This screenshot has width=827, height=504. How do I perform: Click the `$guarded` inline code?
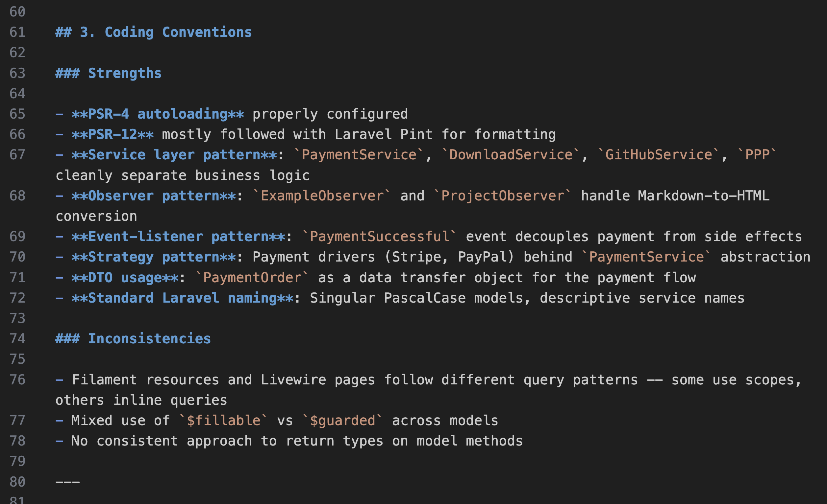tap(342, 421)
